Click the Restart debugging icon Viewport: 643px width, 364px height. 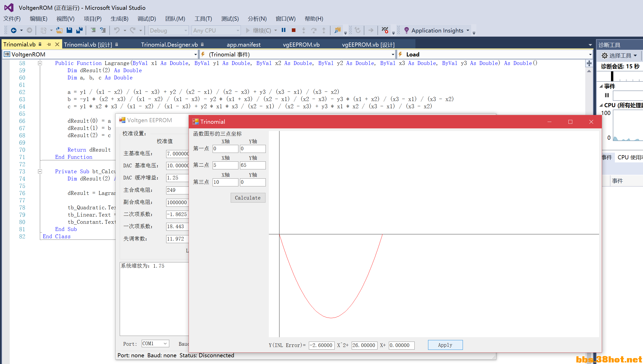click(358, 30)
